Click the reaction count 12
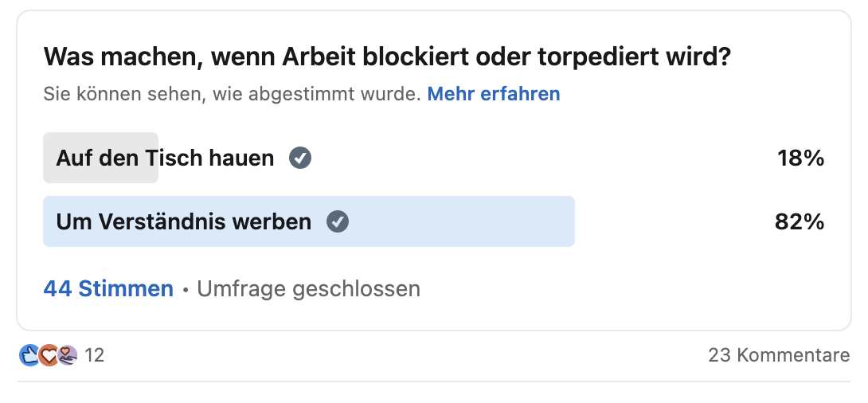Viewport: 868px width, 403px height. tap(94, 355)
